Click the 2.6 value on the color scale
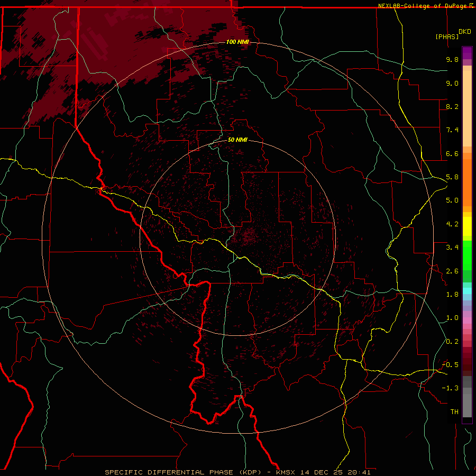This screenshot has height=476, width=476. pyautogui.click(x=452, y=271)
